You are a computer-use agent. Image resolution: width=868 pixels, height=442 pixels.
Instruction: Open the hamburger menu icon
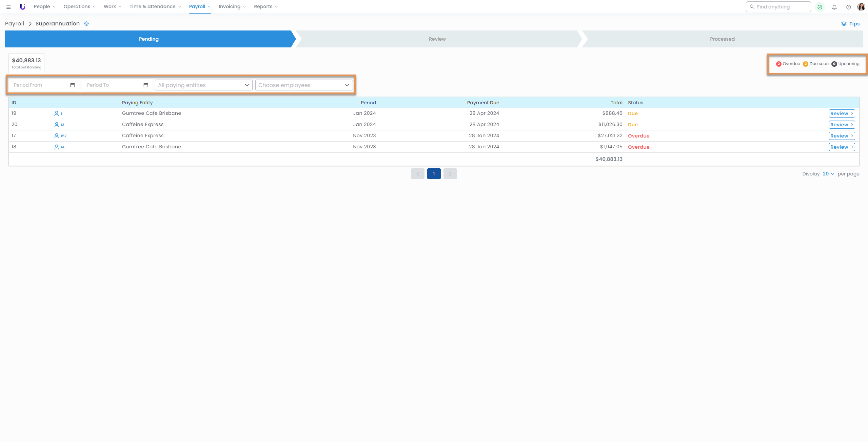(8, 7)
